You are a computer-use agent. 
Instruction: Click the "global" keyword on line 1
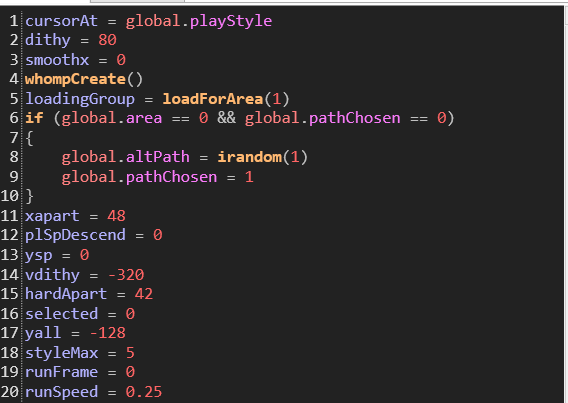pyautogui.click(x=153, y=22)
